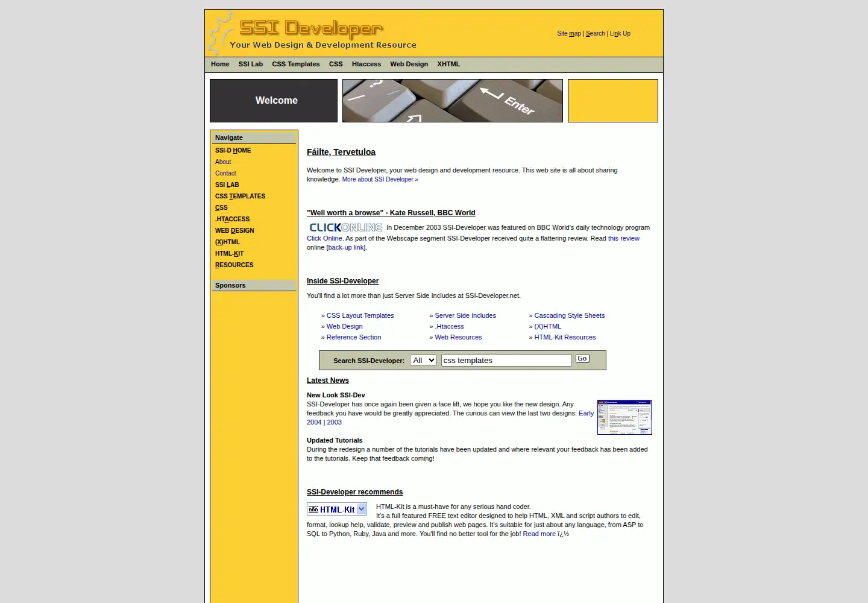Open (X)HTML in the sidebar
This screenshot has height=603, width=868.
(228, 242)
